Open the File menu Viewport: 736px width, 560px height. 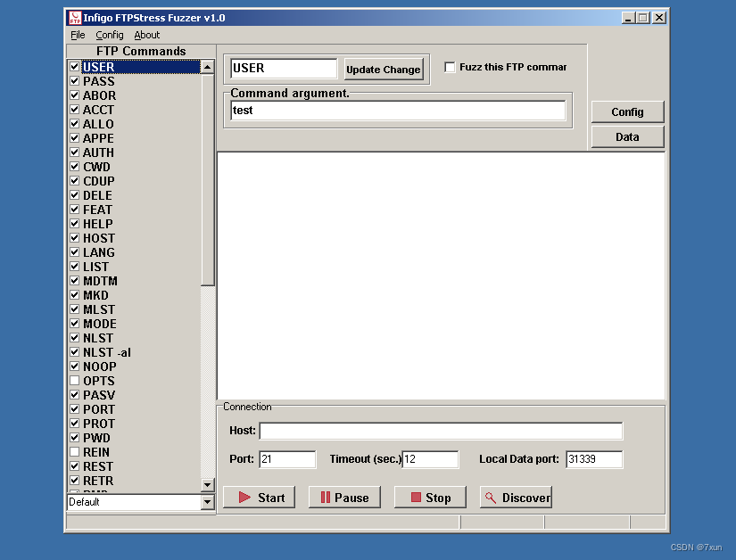77,35
